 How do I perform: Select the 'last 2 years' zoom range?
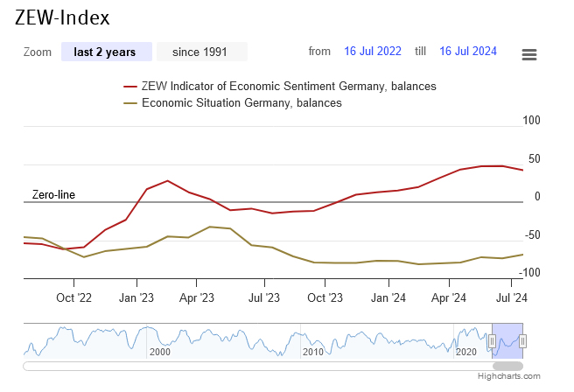pyautogui.click(x=105, y=52)
